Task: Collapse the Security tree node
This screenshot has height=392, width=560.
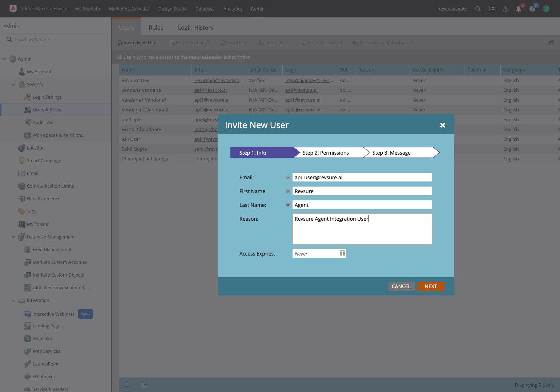Action: 13,85
